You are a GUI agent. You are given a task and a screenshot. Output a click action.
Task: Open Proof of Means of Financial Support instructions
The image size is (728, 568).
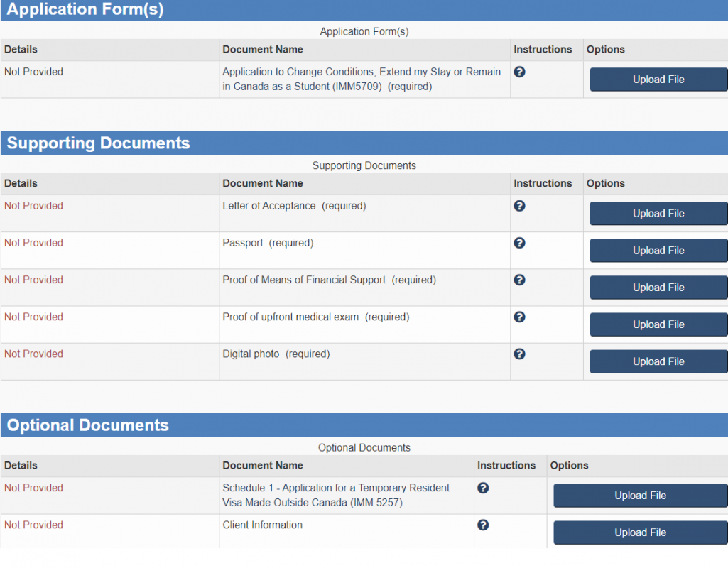pos(519,280)
